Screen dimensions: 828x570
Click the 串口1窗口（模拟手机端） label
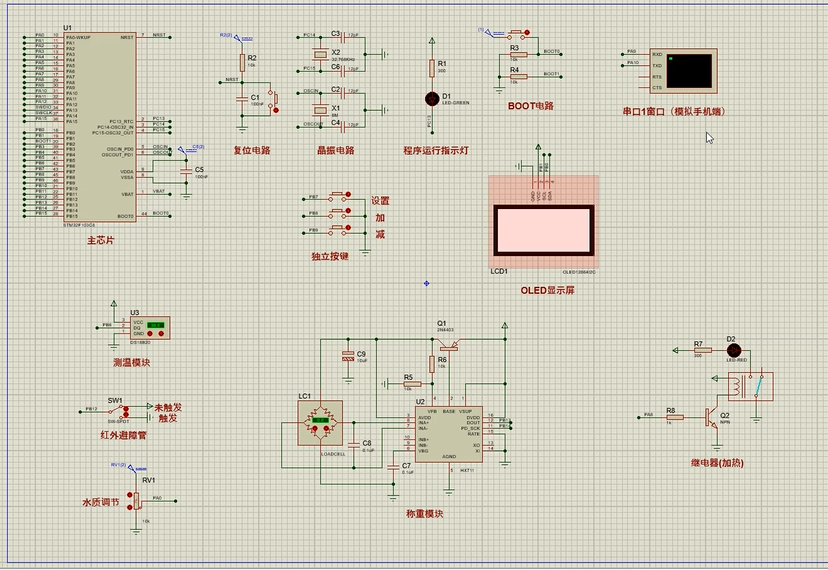point(674,111)
